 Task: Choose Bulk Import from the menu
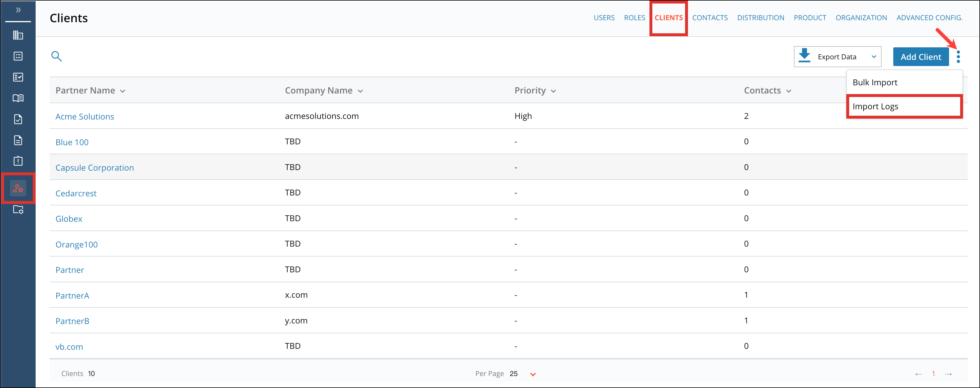click(x=904, y=82)
